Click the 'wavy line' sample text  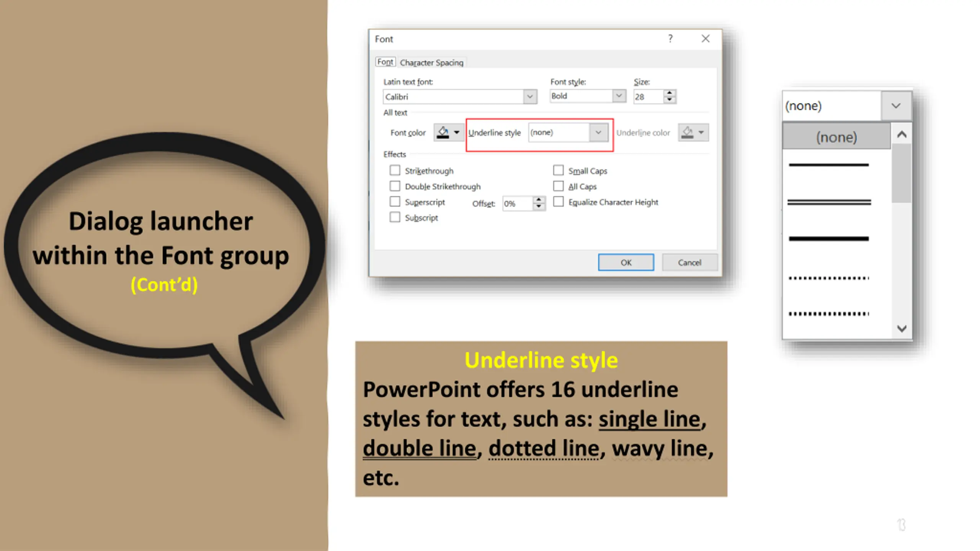pyautogui.click(x=660, y=448)
